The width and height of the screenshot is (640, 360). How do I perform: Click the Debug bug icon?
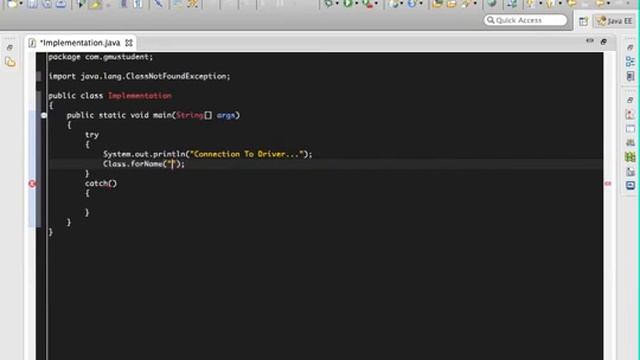point(328,4)
